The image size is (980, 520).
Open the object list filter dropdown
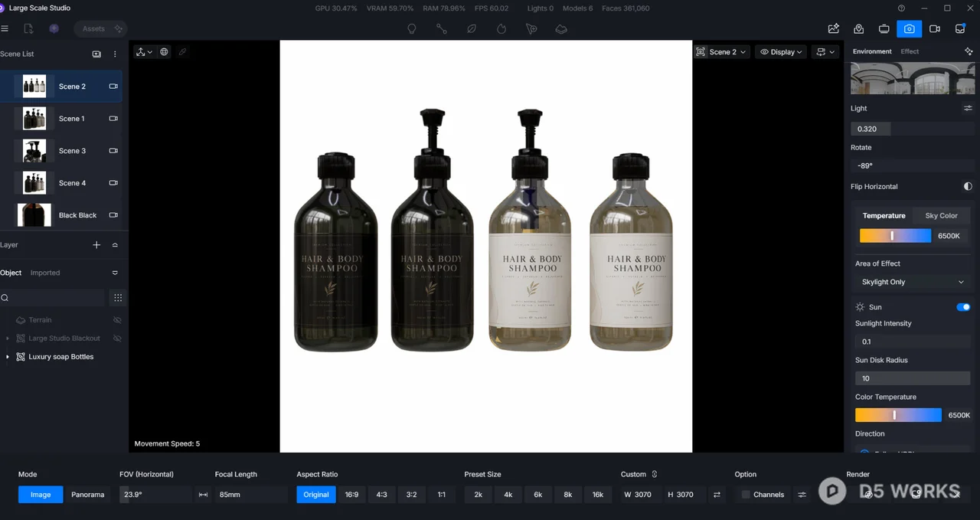115,273
